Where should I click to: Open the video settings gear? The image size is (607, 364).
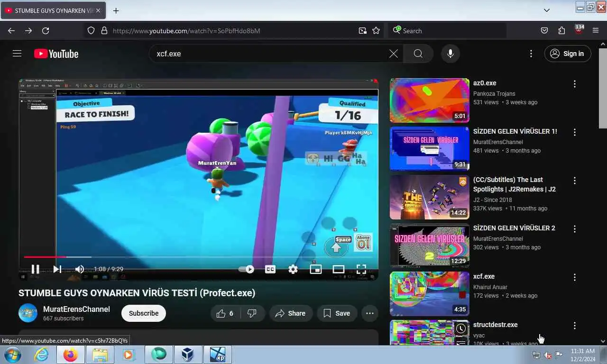click(293, 269)
